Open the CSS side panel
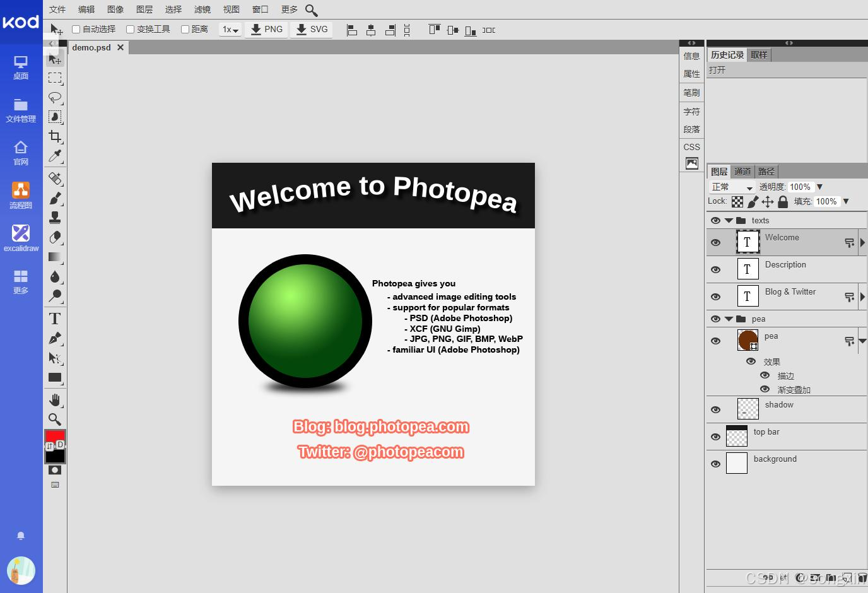 (692, 147)
